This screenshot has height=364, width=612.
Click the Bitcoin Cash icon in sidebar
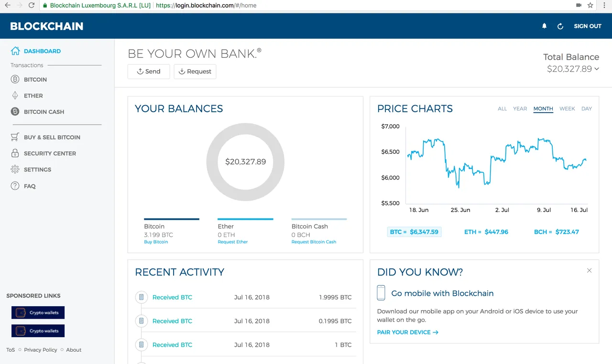[15, 112]
